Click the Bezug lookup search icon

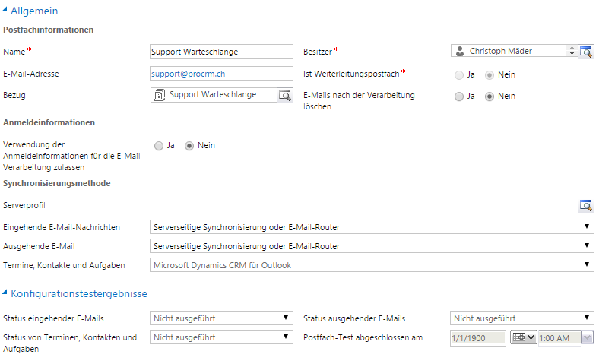(284, 96)
